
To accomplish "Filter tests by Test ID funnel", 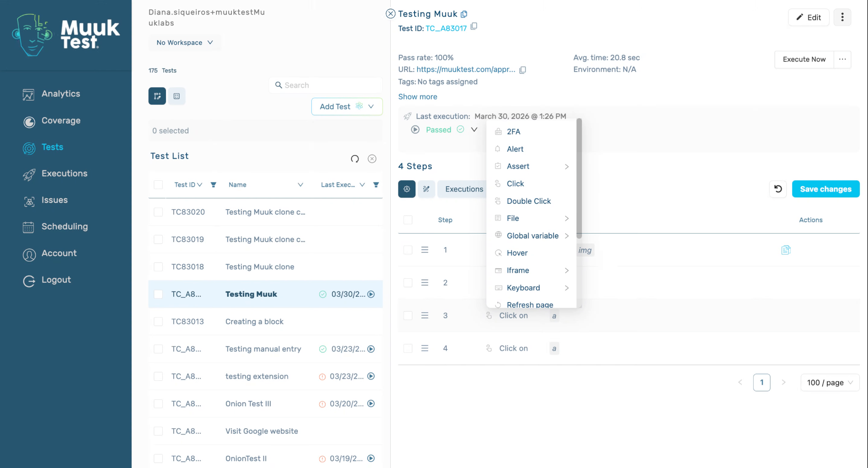I will 213,185.
